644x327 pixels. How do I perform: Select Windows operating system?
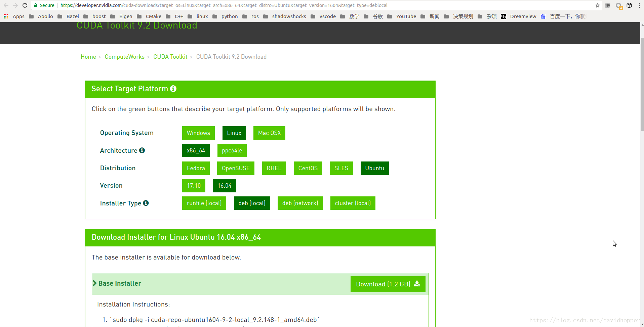[x=198, y=133]
